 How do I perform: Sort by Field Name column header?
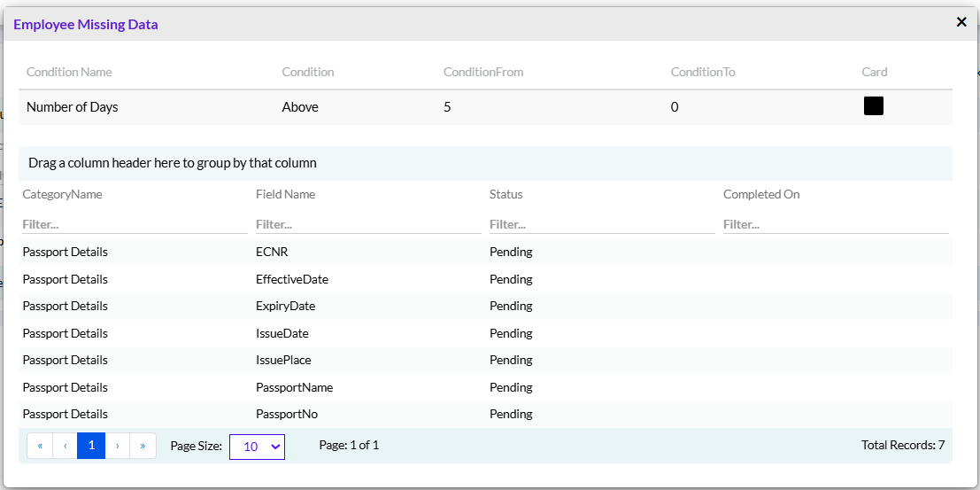pos(286,194)
